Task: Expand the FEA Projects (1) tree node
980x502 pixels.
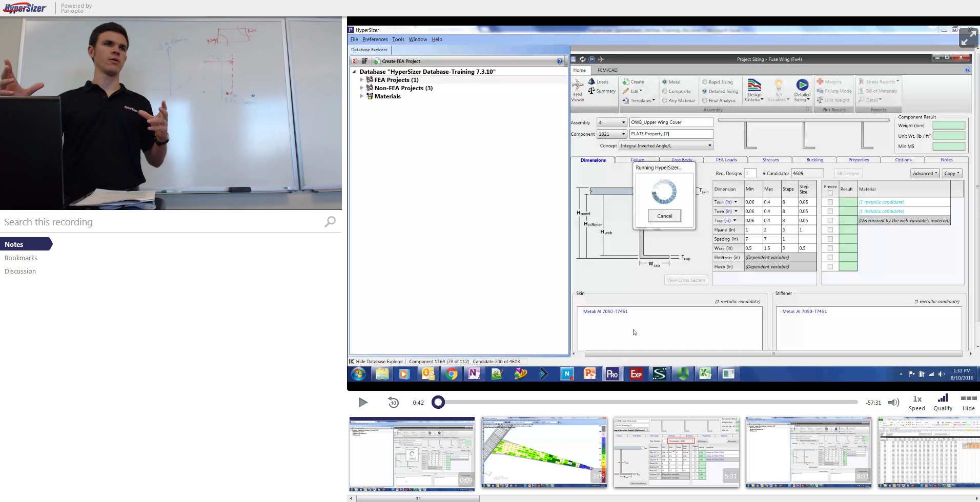Action: click(x=362, y=80)
